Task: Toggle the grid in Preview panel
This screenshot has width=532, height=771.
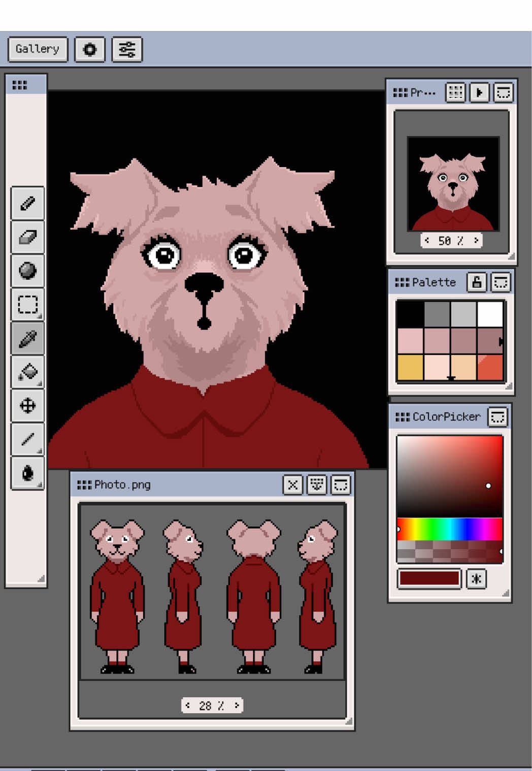Action: [x=455, y=92]
